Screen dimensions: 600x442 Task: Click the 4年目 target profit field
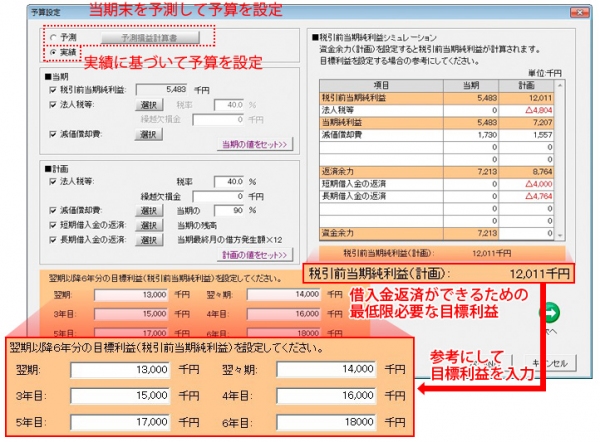click(283, 314)
